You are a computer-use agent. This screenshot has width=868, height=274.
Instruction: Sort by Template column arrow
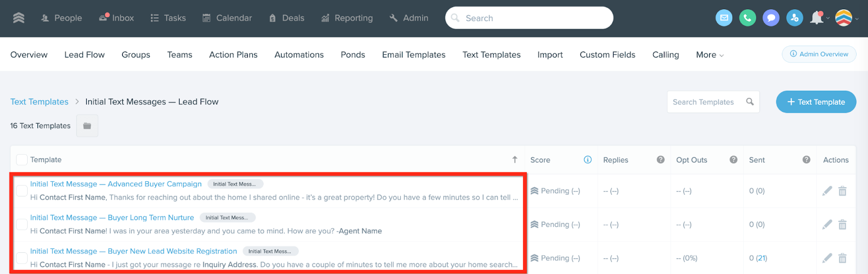[515, 160]
